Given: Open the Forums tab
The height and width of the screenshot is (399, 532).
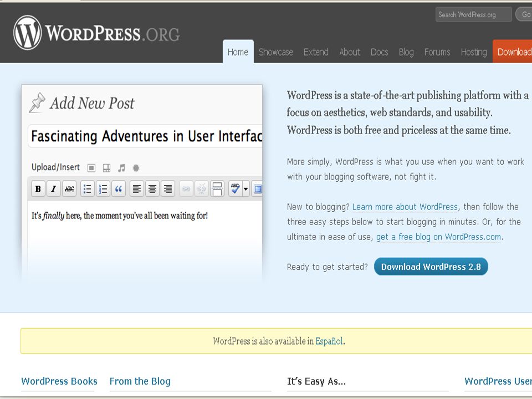Looking at the screenshot, I should [437, 52].
